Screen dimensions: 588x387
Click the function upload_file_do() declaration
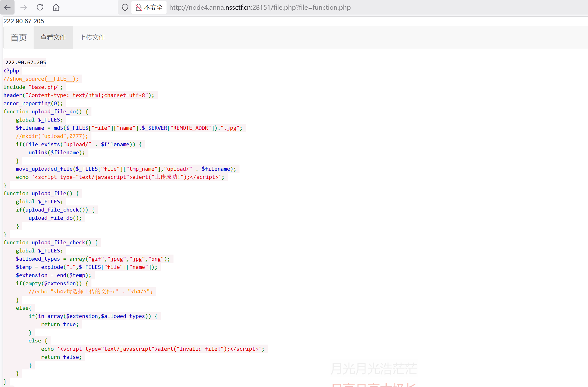(x=46, y=112)
